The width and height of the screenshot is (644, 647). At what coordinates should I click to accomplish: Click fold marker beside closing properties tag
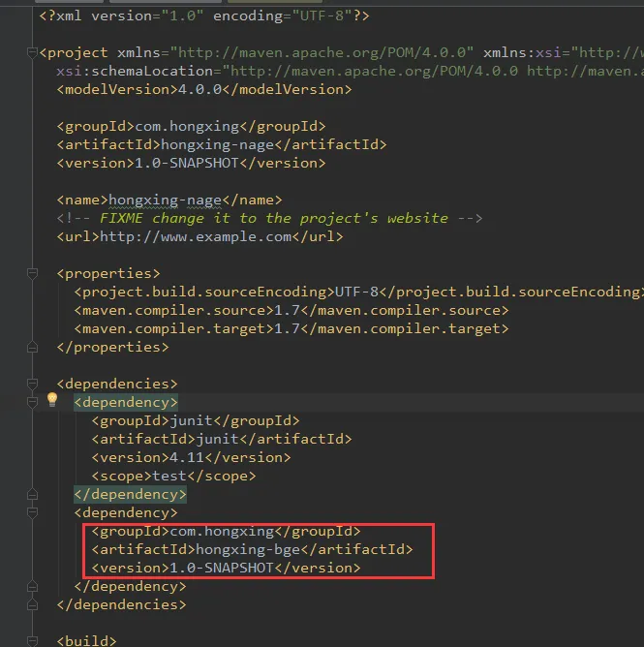32,348
